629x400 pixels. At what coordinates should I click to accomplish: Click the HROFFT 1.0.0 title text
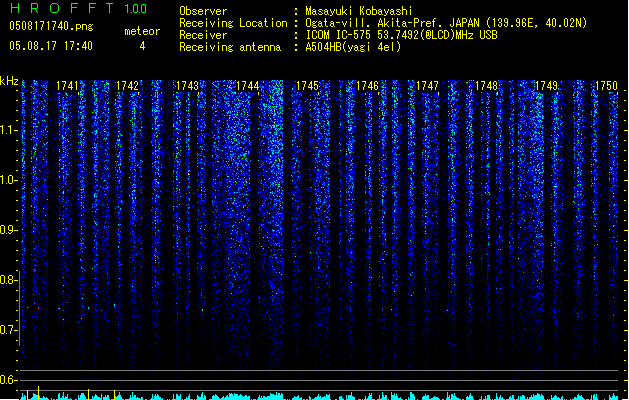click(78, 8)
